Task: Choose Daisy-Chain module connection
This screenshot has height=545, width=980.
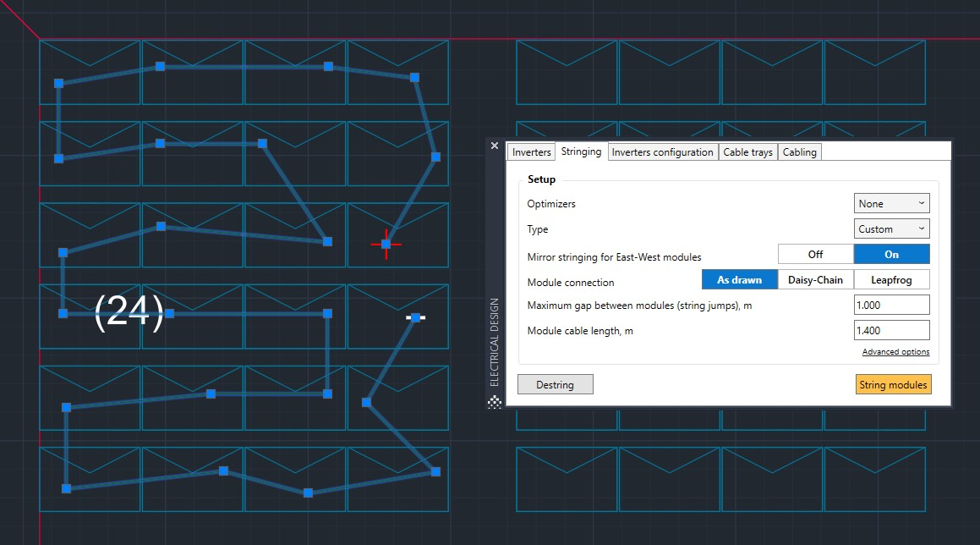Action: coord(815,279)
